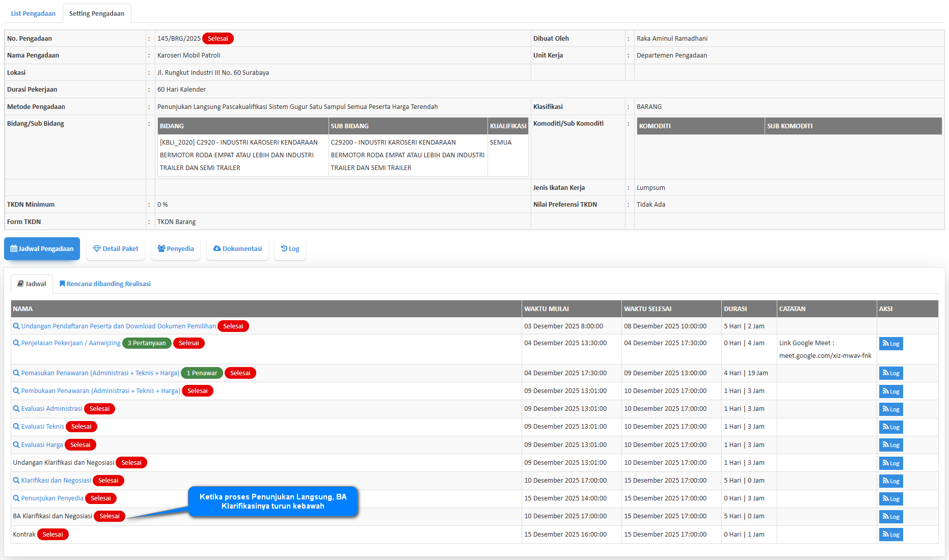Open Log for Penjelasan Pekerjaan row

coord(890,344)
